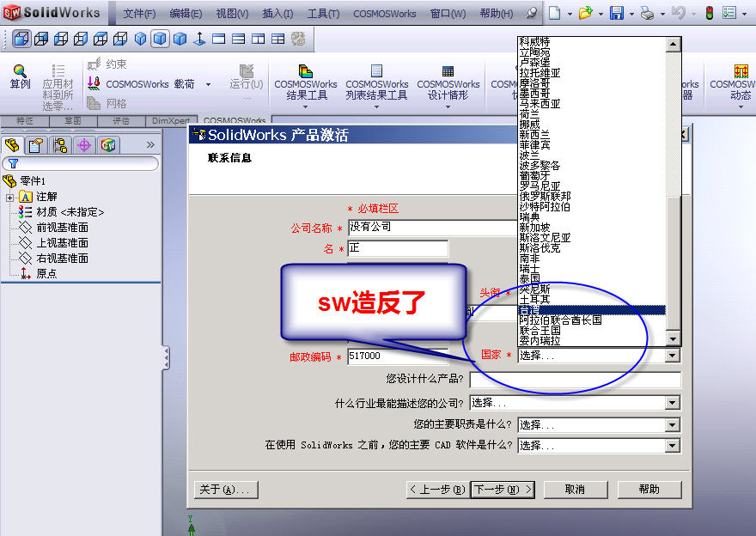Select the Bottom view cube icon
Image resolution: width=756 pixels, height=536 pixels.
tap(120, 39)
